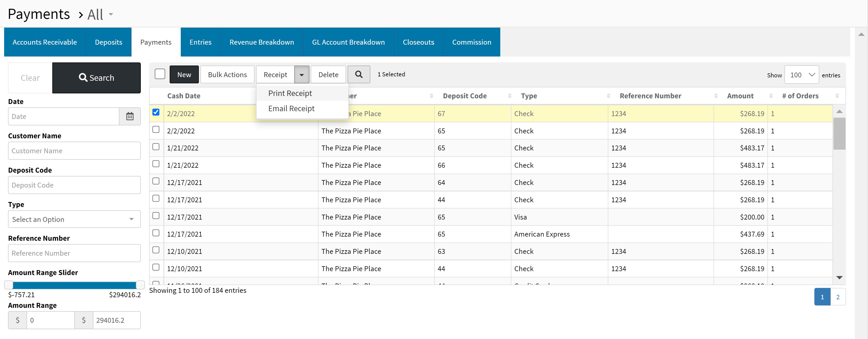Screen dimensions: 868x339
Task: Sort by the Amount column arrows
Action: pos(771,96)
